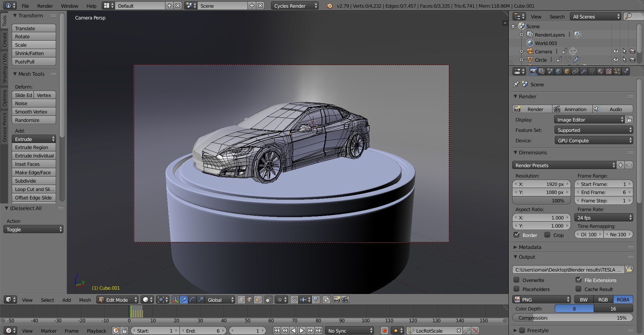Image resolution: width=644 pixels, height=335 pixels.
Task: Click the Animation render button
Action: [572, 109]
